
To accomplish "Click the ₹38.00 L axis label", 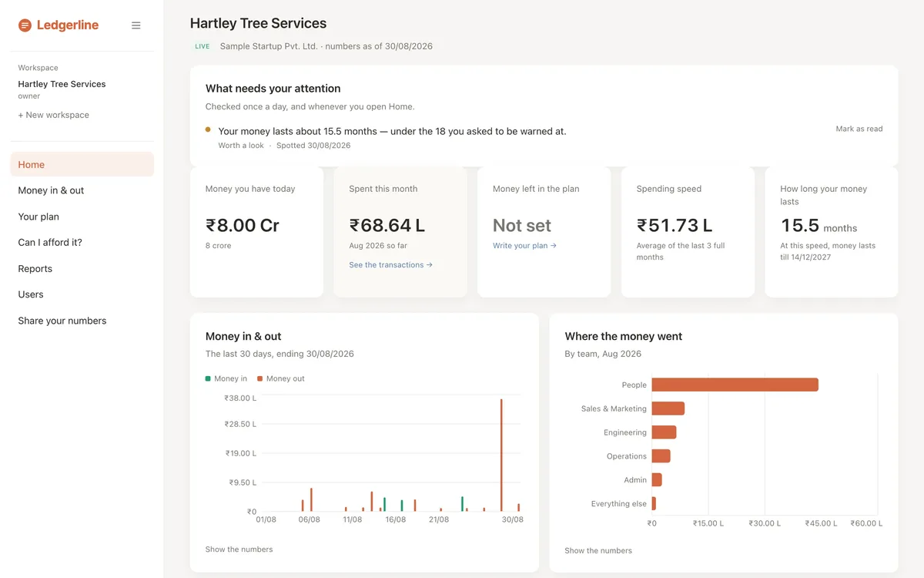I will (x=240, y=398).
